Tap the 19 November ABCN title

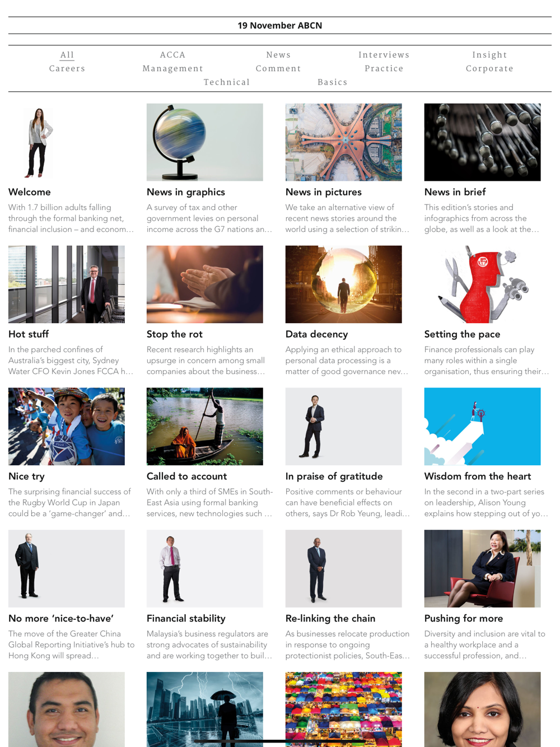[280, 25]
